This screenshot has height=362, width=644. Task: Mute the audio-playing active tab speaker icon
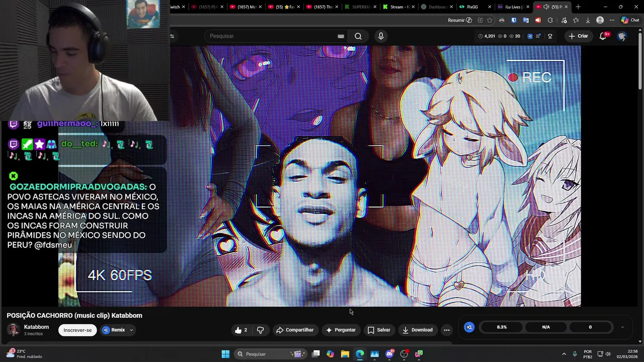546,7
